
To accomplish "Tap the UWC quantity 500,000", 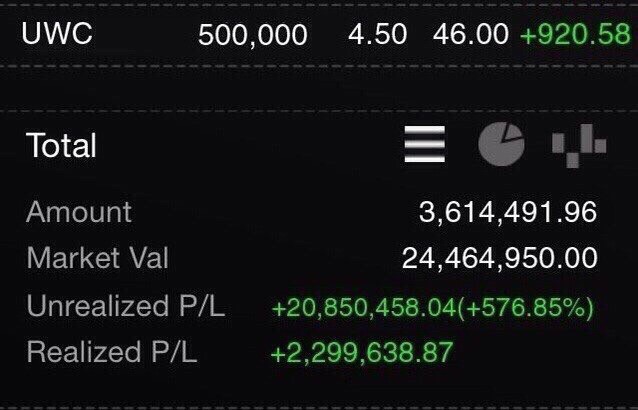I will coord(253,35).
